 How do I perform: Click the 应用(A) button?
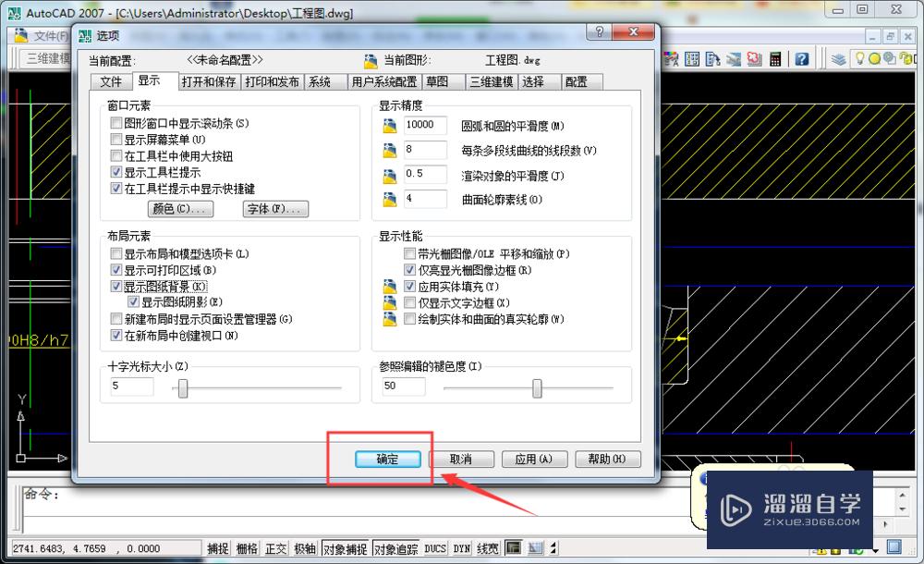click(x=534, y=459)
